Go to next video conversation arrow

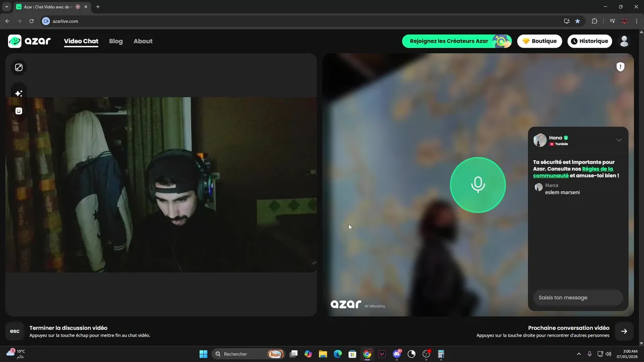624,331
